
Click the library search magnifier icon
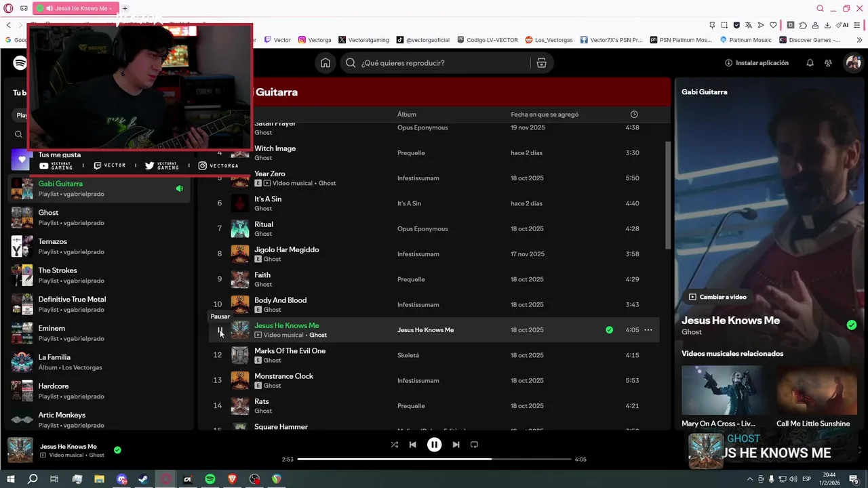[x=18, y=134]
